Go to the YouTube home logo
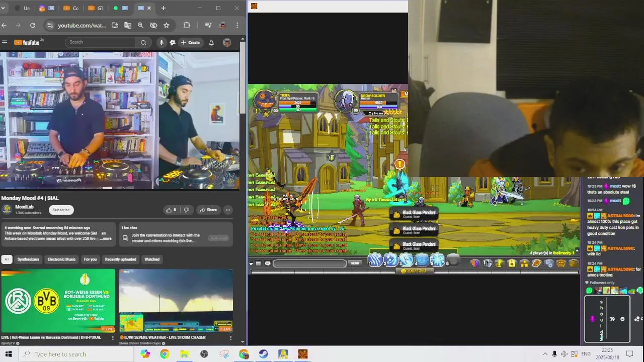This screenshot has height=362, width=644. pyautogui.click(x=27, y=43)
